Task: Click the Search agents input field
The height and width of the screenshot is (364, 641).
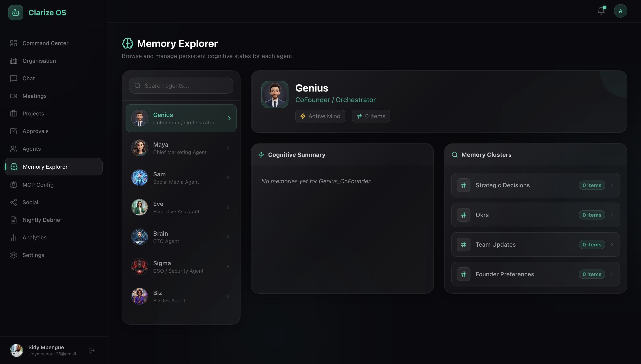Action: [185, 86]
